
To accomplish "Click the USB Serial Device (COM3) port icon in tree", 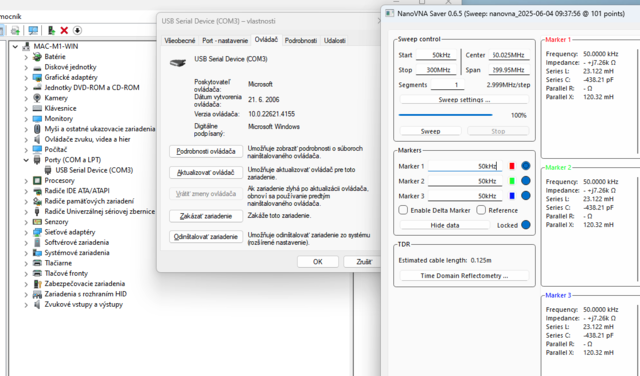I will point(48,170).
